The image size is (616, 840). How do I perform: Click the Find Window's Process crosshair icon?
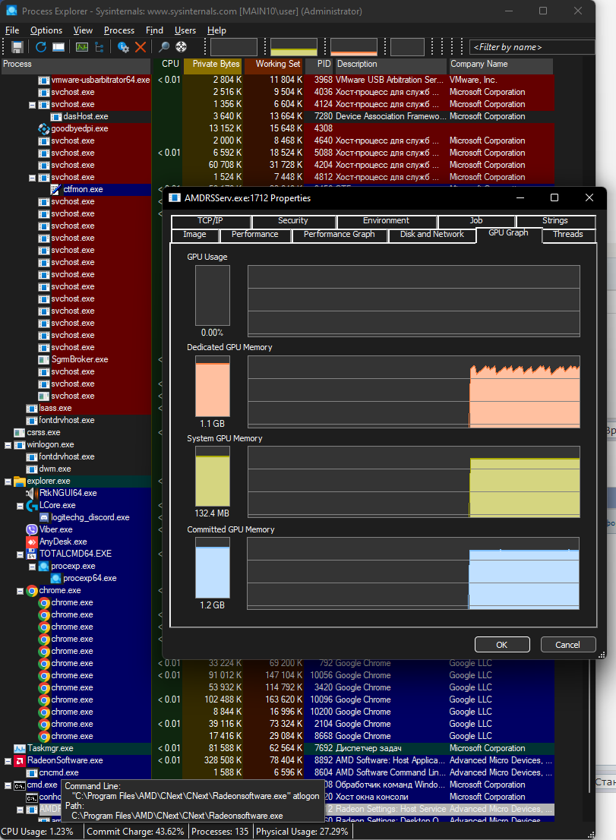coord(181,47)
